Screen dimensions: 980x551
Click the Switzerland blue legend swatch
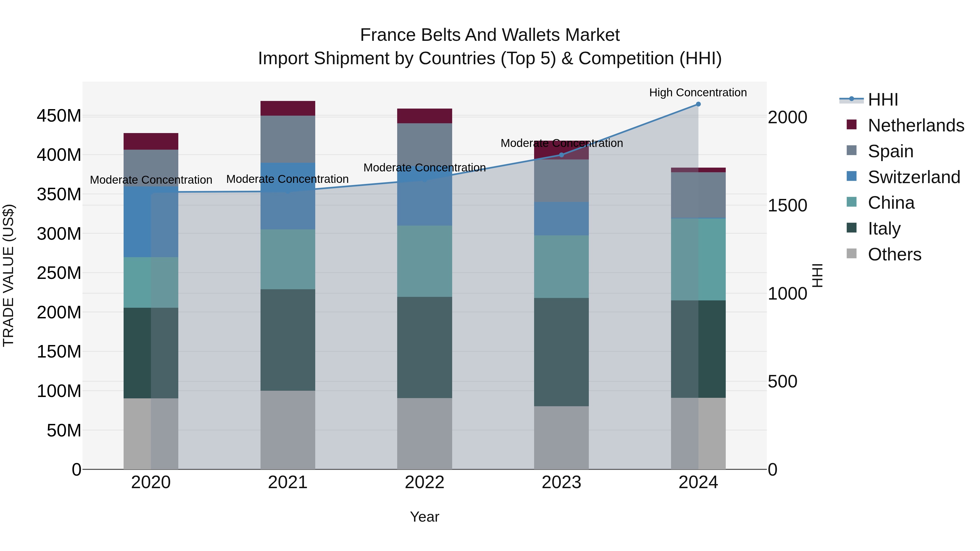852,176
